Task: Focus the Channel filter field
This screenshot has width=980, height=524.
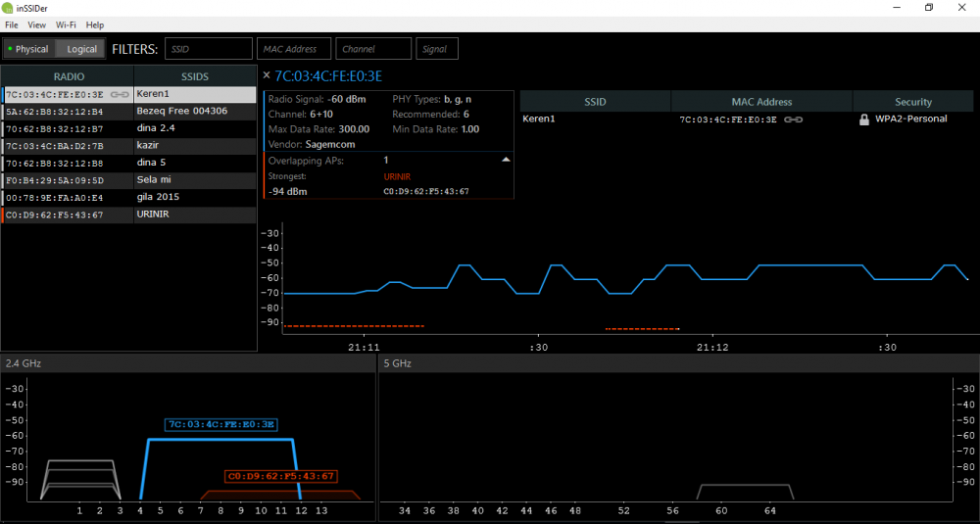Action: click(373, 49)
